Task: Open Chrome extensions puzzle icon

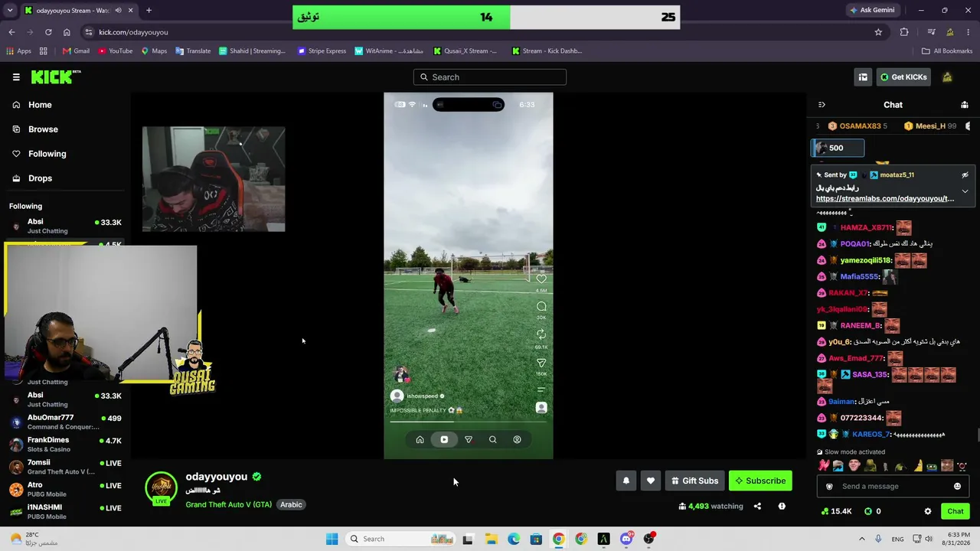Action: pos(904,32)
